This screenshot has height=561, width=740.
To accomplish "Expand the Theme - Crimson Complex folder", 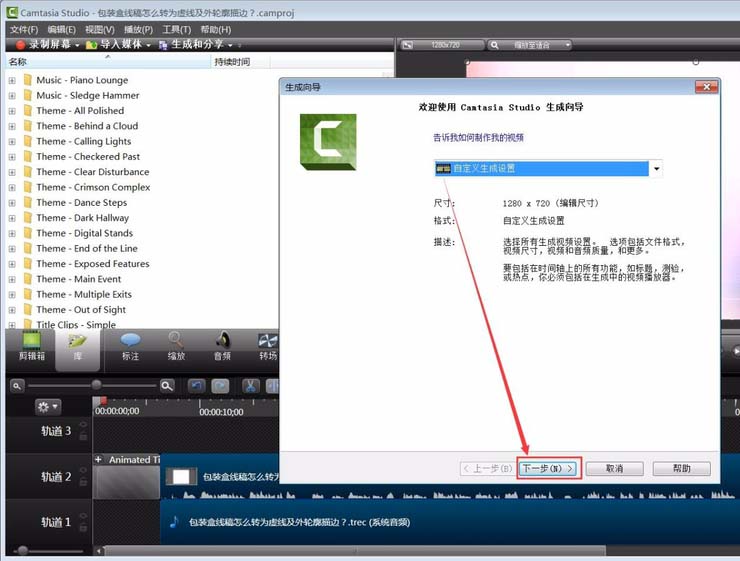I will [12, 188].
